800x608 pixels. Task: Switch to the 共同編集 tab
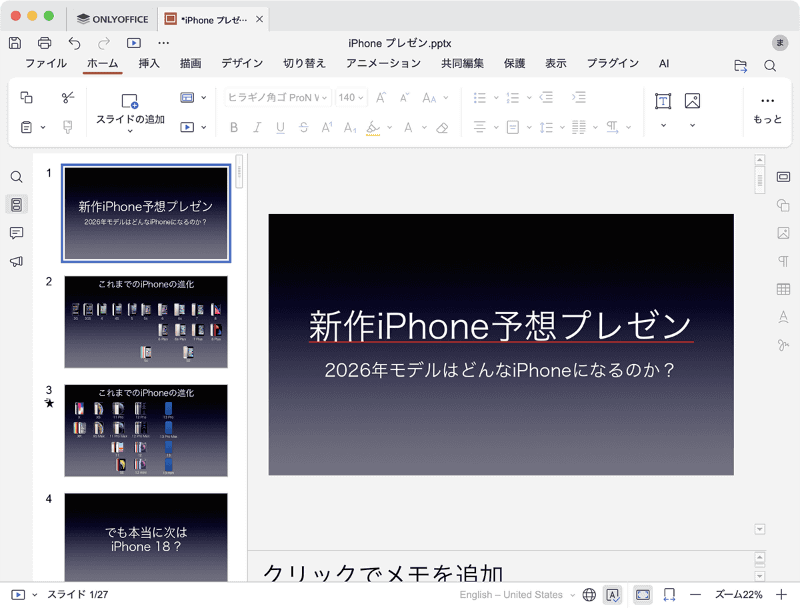462,63
